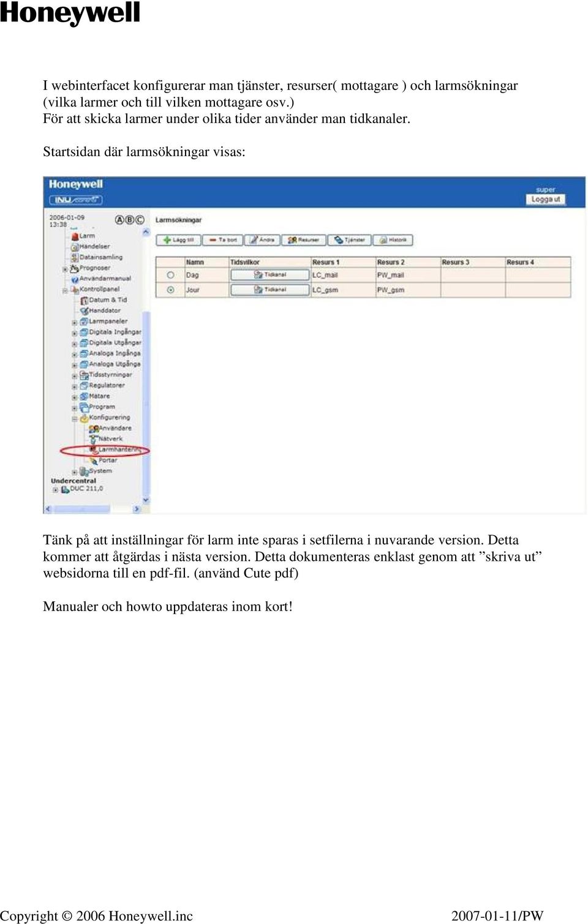
Task: Open the Resurser toolbar button
Action: [x=304, y=240]
